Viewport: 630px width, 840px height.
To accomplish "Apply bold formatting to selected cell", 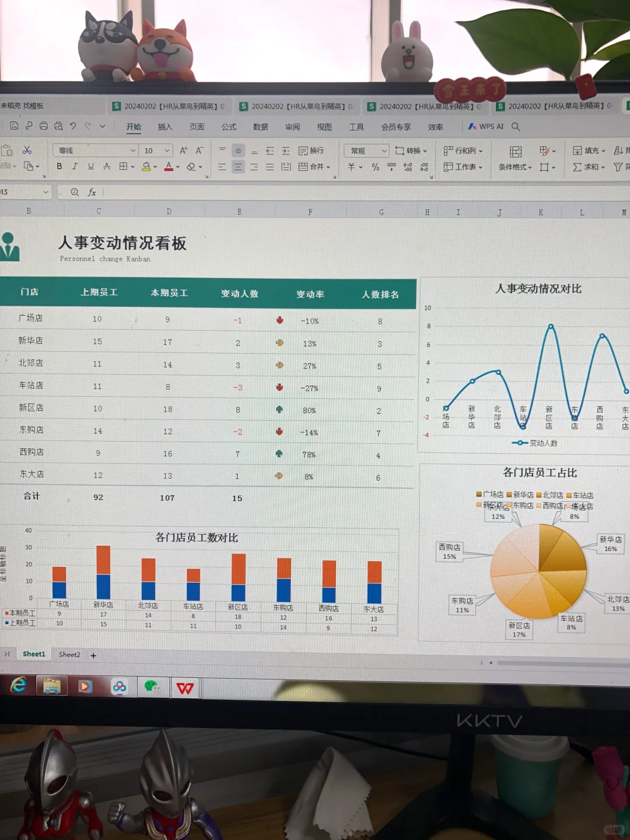I will (60, 167).
